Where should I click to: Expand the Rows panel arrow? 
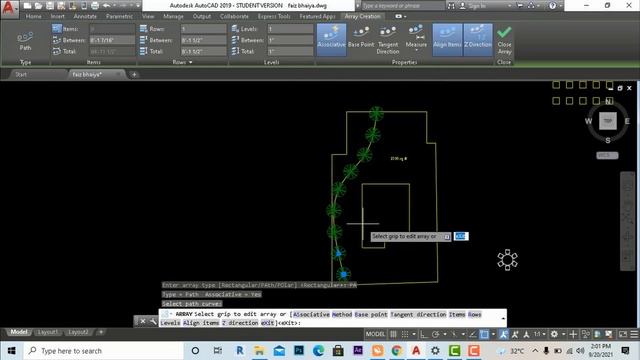(191, 62)
